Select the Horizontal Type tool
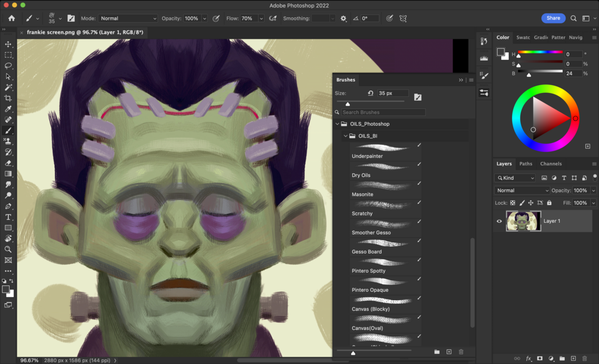This screenshot has height=364, width=599. 8,217
